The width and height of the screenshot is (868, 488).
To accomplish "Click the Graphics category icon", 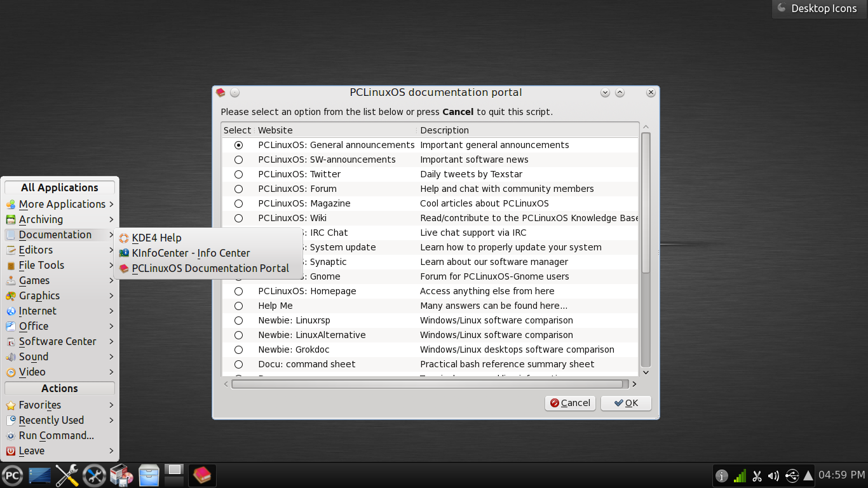I will 11,296.
